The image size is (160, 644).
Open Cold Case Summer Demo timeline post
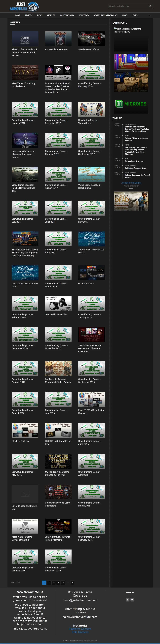pyautogui.click(x=136, y=168)
